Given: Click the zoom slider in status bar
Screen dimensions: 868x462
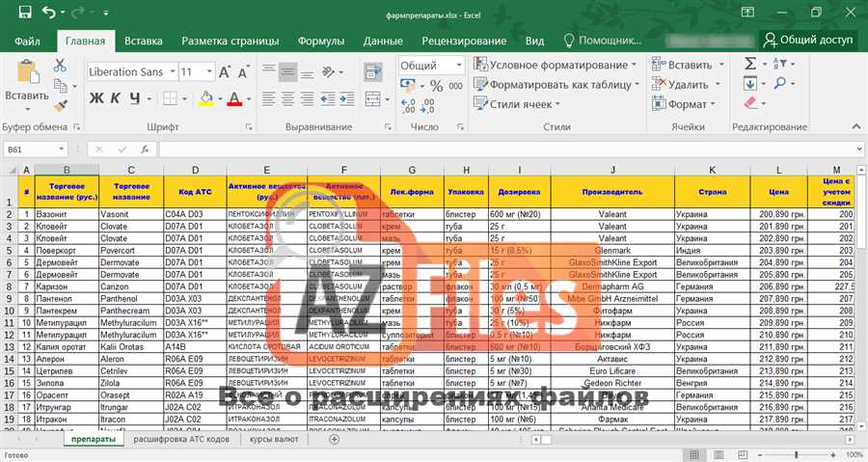Looking at the screenshot, I should point(796,455).
